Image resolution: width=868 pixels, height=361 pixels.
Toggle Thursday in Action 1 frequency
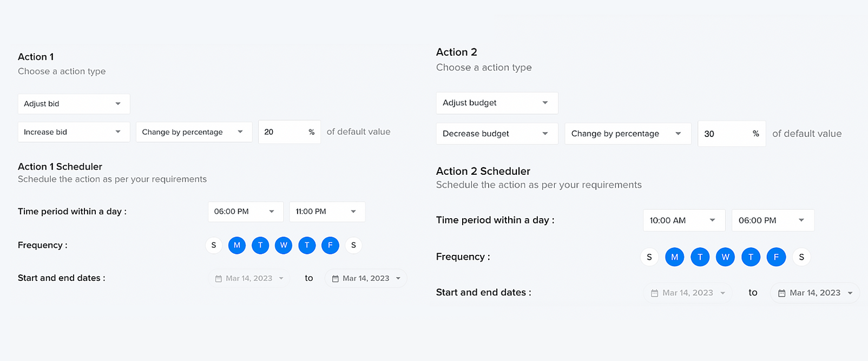pyautogui.click(x=307, y=245)
